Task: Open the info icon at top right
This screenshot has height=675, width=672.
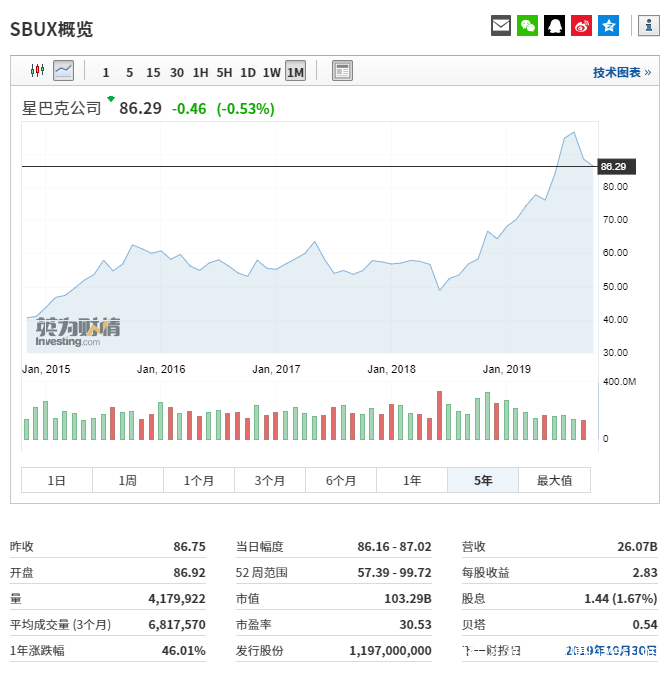Action: pos(649,26)
